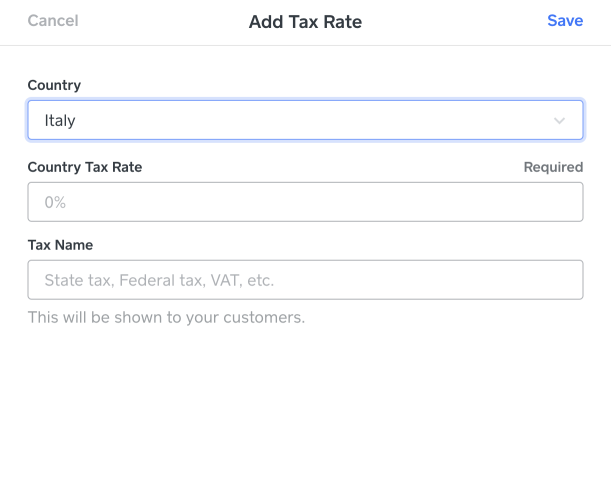Click the State tax, Federal tax placeholder
This screenshot has width=611, height=481.
tap(159, 281)
